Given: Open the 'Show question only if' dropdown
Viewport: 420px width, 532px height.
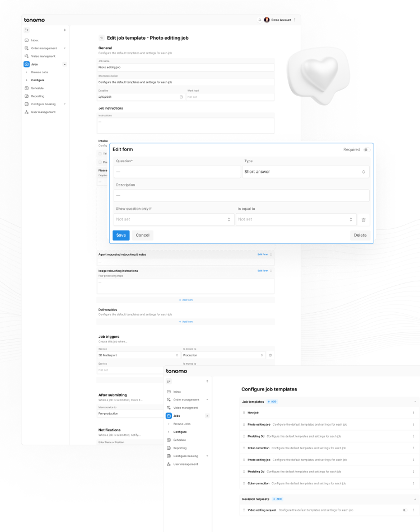Looking at the screenshot, I should pyautogui.click(x=172, y=219).
